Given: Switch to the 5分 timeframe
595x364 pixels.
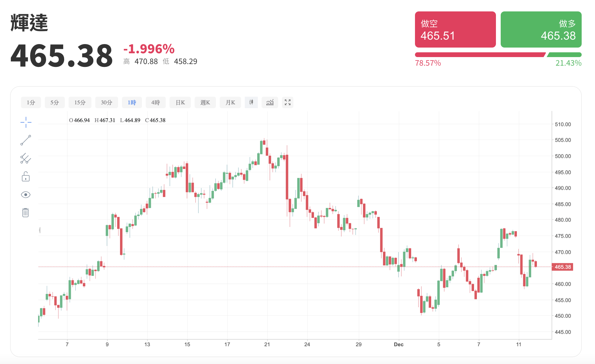Looking at the screenshot, I should point(55,102).
